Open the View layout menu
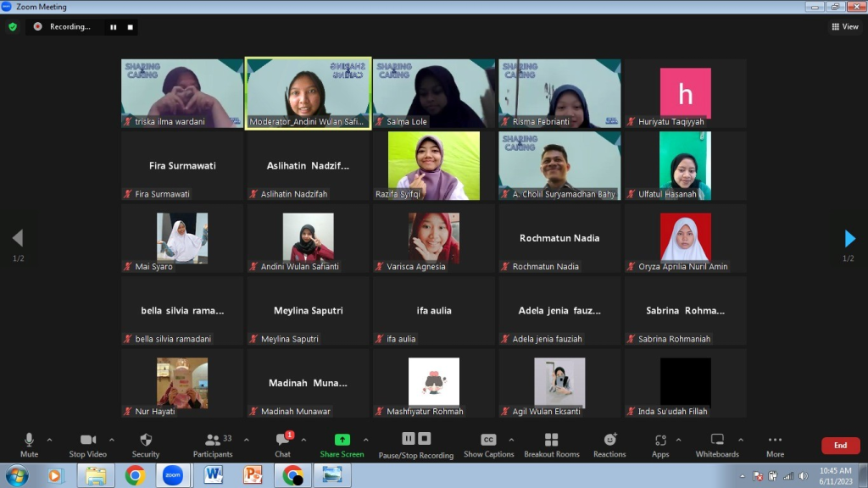868x488 pixels. pyautogui.click(x=844, y=27)
